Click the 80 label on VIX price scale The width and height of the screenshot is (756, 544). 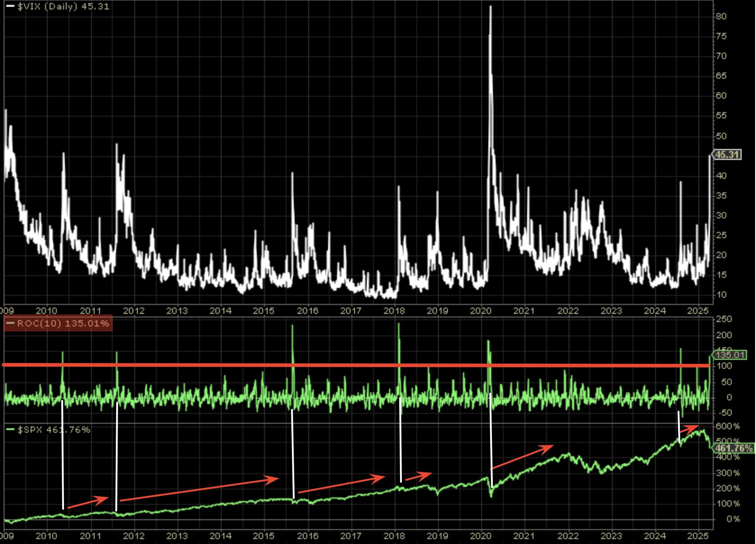pos(721,16)
